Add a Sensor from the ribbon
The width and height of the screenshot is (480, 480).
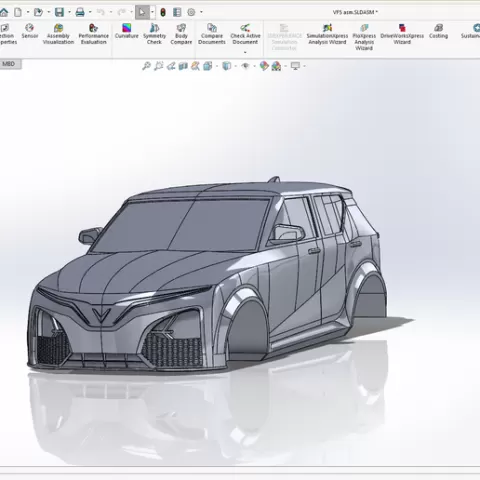tap(30, 31)
